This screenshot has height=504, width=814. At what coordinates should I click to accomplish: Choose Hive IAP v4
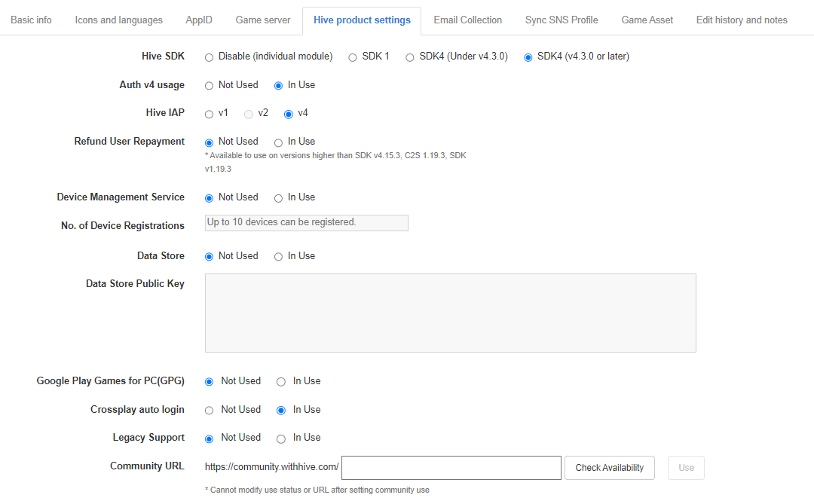point(289,115)
